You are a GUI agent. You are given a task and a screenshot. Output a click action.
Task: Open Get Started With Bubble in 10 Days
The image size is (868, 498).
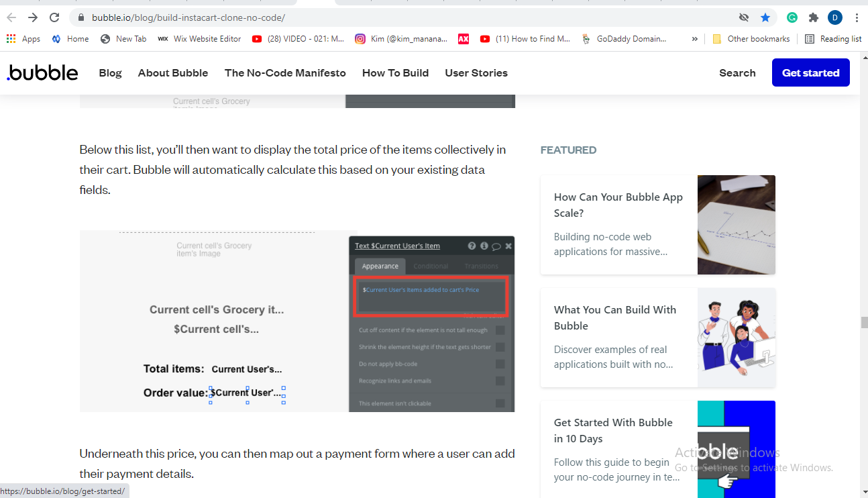click(613, 431)
